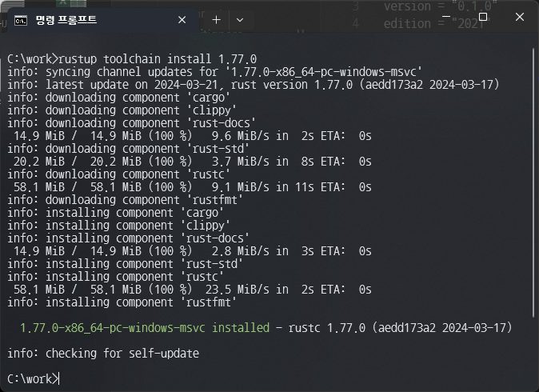The height and width of the screenshot is (392, 539).
Task: Click "downloading component 'clippy'" line
Action: (122, 110)
